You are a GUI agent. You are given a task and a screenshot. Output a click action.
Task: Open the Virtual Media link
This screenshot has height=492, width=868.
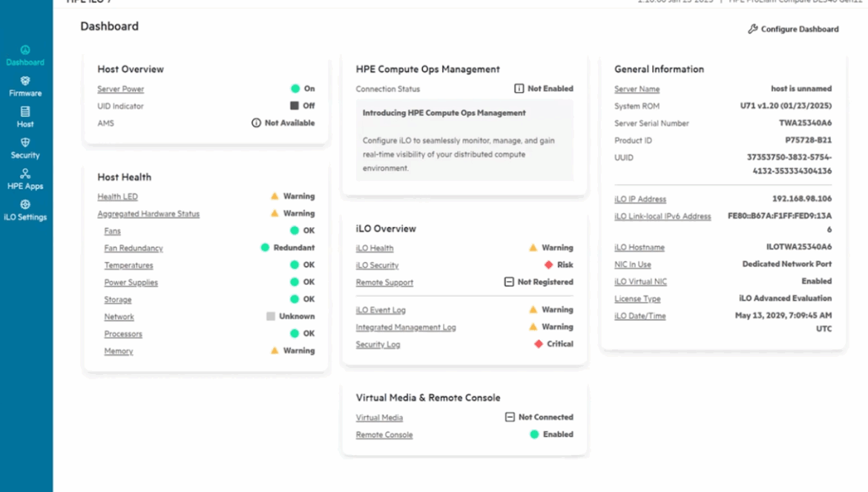[x=379, y=417]
